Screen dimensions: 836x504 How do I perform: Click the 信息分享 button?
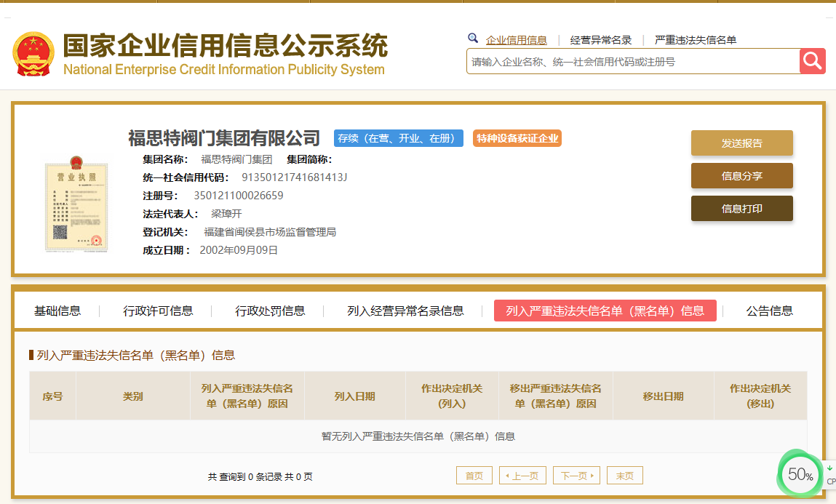point(741,176)
